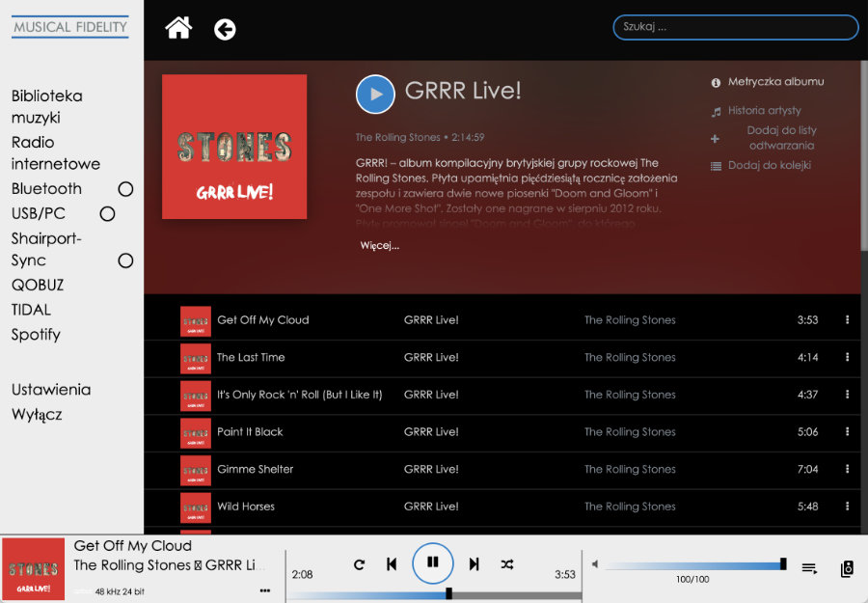Viewport: 868px width, 603px height.
Task: Click the Musical Fidelity logo
Action: tap(70, 27)
